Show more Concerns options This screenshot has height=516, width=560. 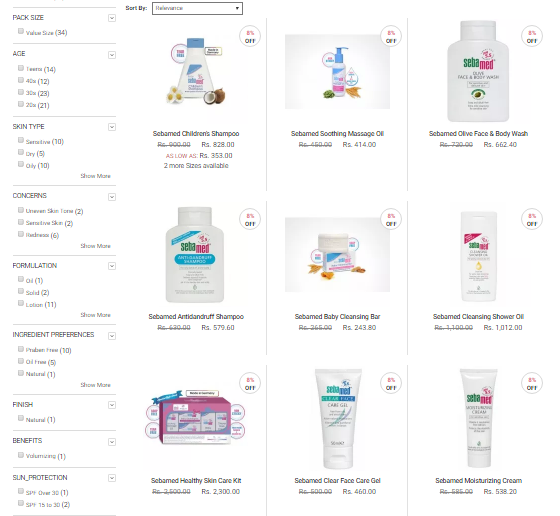click(95, 246)
